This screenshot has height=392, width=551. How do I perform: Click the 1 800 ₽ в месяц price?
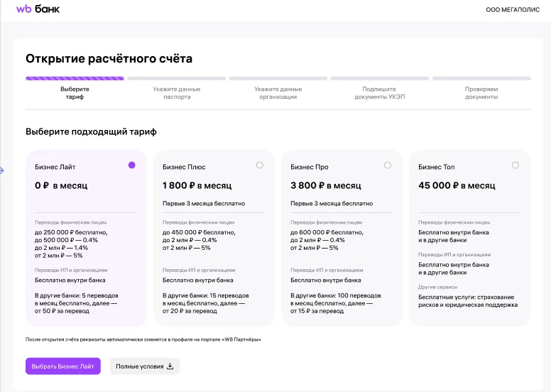(x=197, y=185)
